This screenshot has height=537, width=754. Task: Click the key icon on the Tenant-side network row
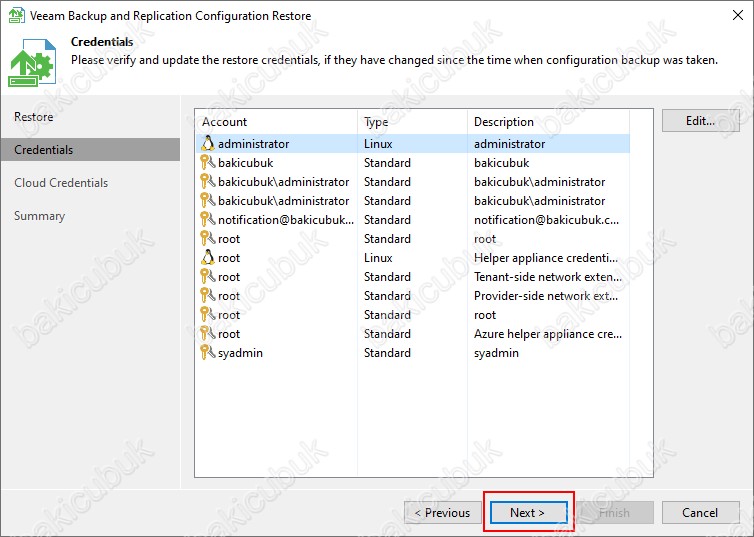click(208, 277)
